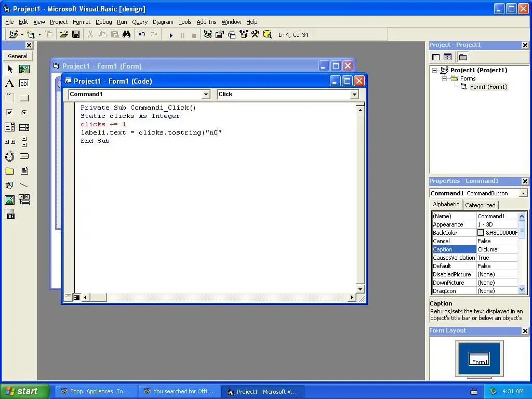Viewport: 532px width, 399px height.
Task: Select the Image control tool
Action: pyautogui.click(x=10, y=200)
